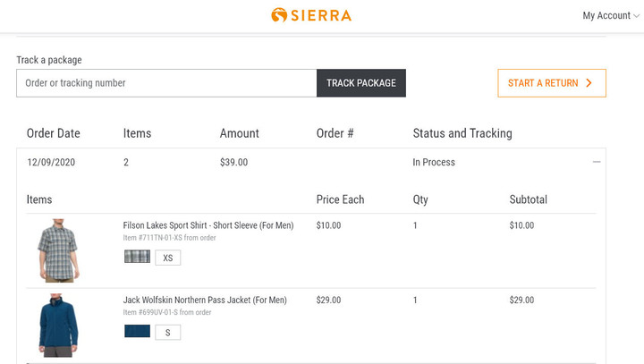This screenshot has height=364, width=644.
Task: Click the Start a Return button
Action: 552,83
